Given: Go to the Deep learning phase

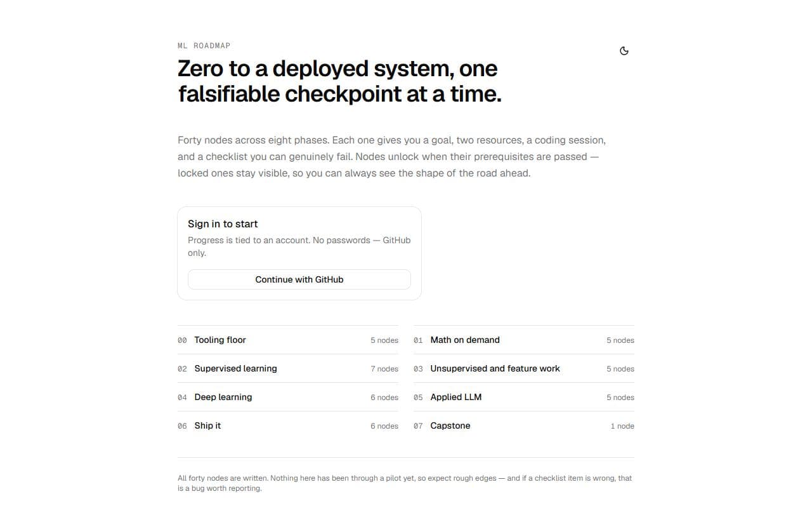Looking at the screenshot, I should 288,397.
